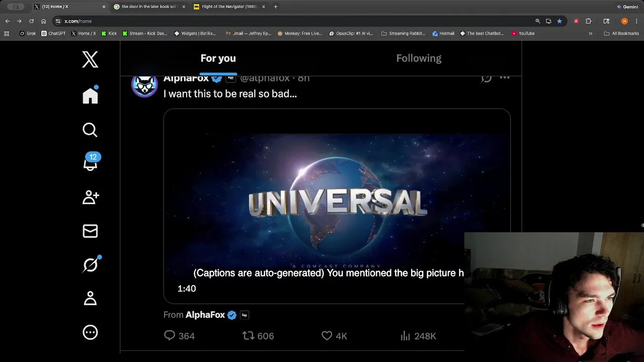
Task: Go back with the browser back arrow
Action: 7,21
